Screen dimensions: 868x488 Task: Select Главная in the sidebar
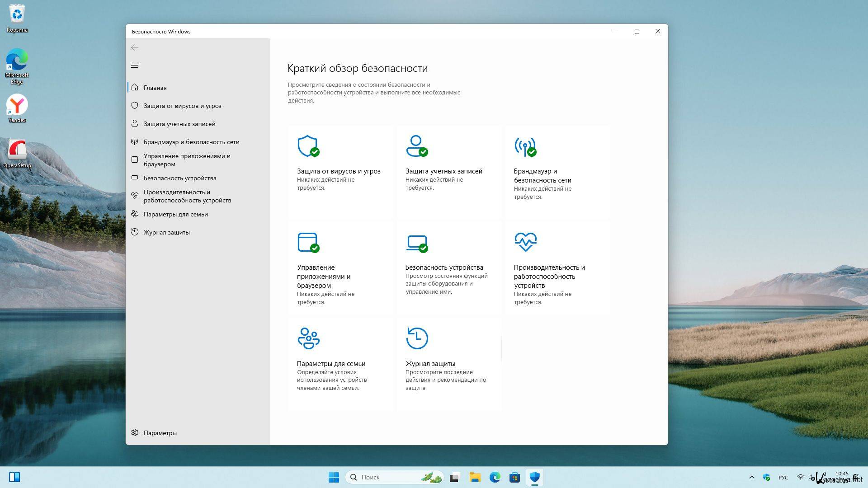coord(155,88)
